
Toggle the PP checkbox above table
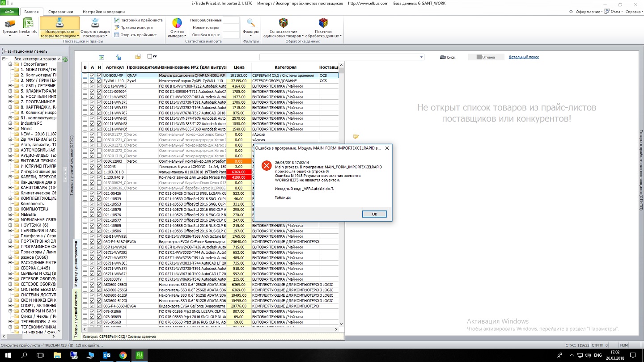(150, 57)
